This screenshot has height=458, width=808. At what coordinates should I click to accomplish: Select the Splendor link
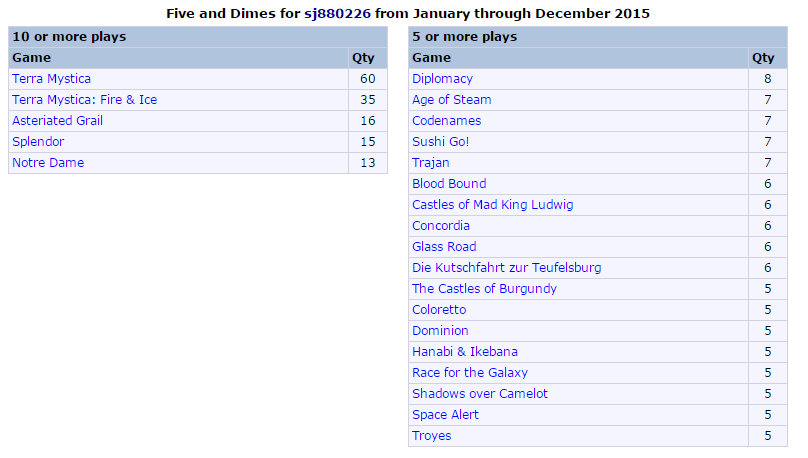pos(38,142)
